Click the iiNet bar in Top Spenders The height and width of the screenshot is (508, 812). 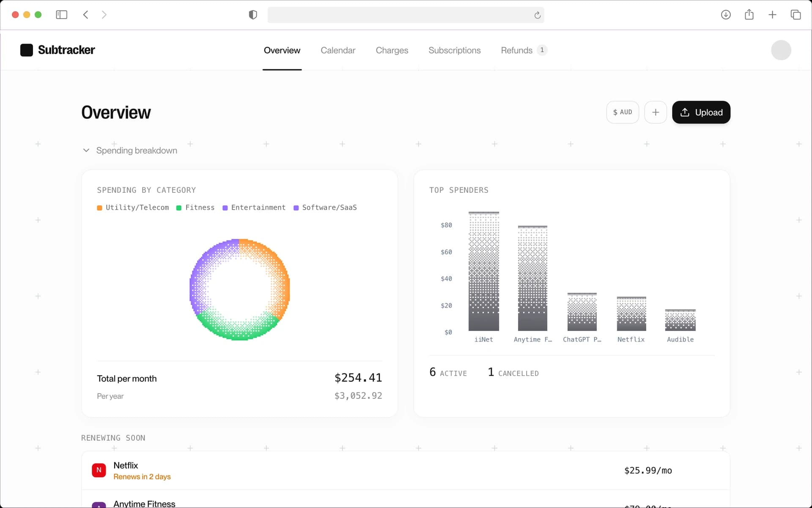coord(484,271)
